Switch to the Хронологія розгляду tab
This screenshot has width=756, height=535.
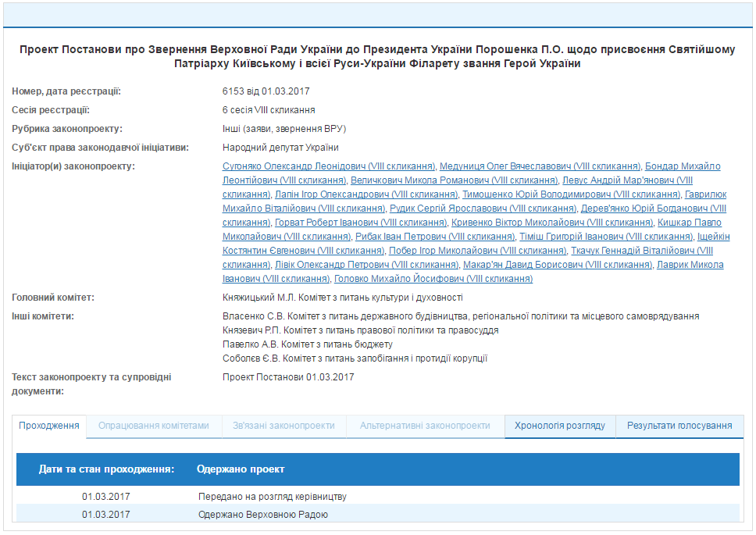pyautogui.click(x=560, y=426)
